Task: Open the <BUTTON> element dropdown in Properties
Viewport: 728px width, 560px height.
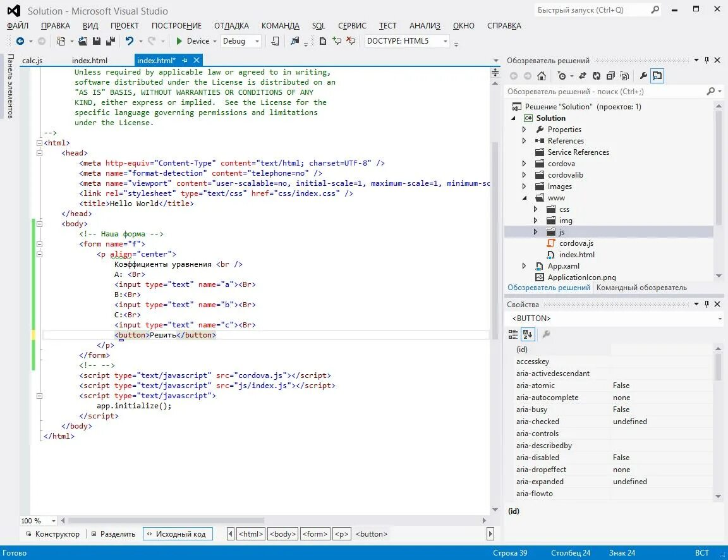Action: pyautogui.click(x=720, y=319)
